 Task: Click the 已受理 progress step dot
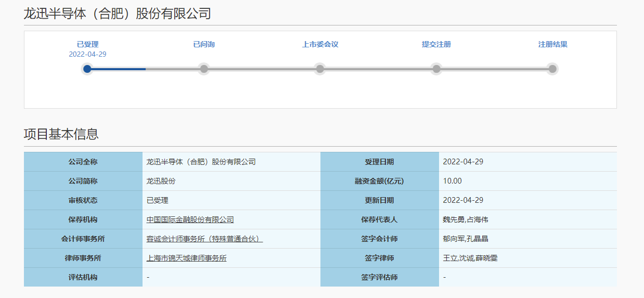pyautogui.click(x=87, y=69)
